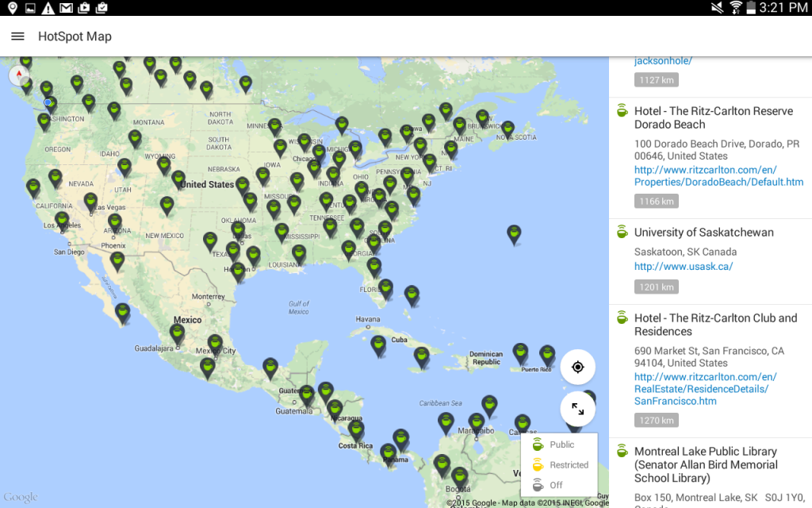Screen dimensions: 812x508
Task: Select the hotspot pin over Nova Scotia
Action: [x=508, y=130]
